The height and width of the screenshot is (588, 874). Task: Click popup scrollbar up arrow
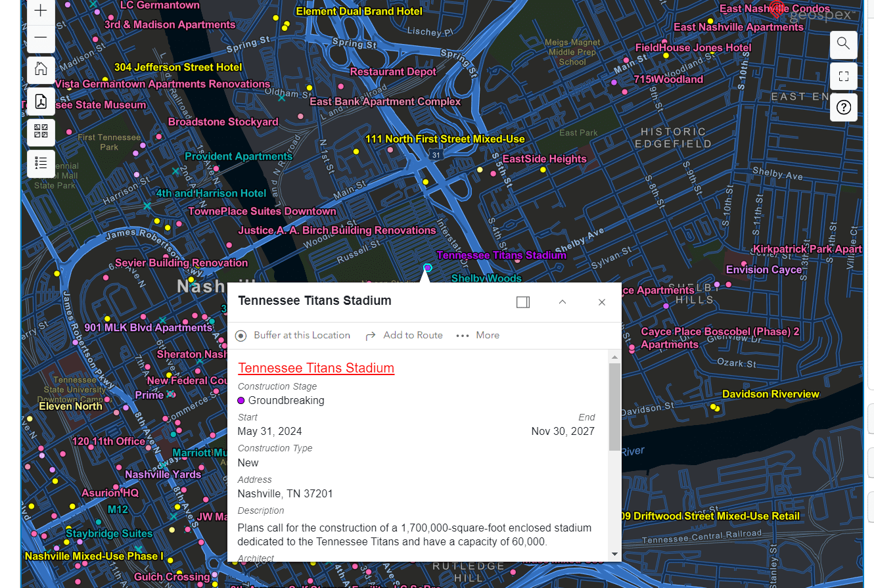click(614, 357)
